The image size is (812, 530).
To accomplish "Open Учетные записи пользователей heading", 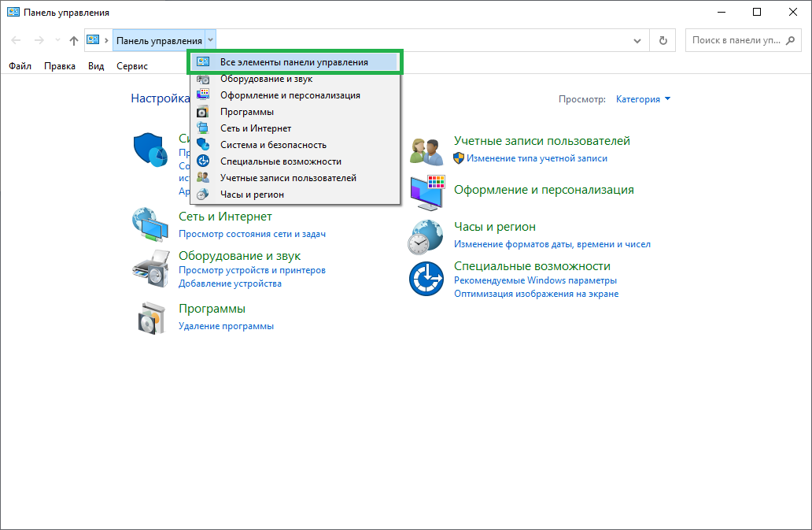I will point(541,141).
